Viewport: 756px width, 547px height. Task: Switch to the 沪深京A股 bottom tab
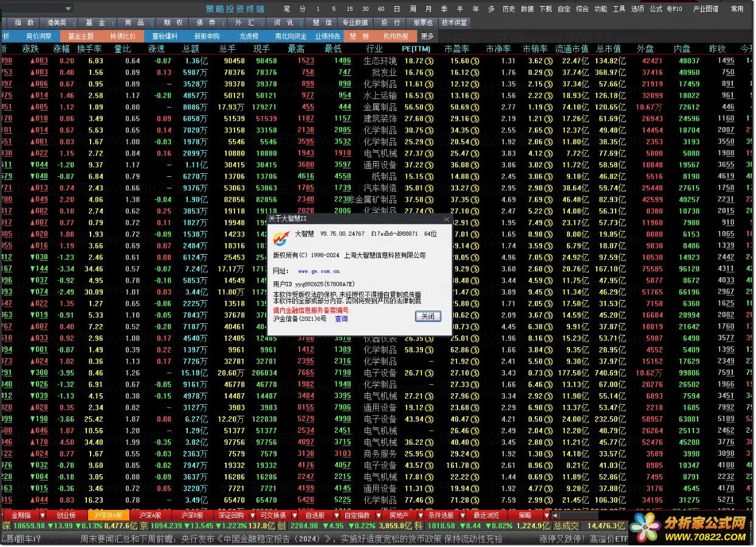(x=108, y=515)
